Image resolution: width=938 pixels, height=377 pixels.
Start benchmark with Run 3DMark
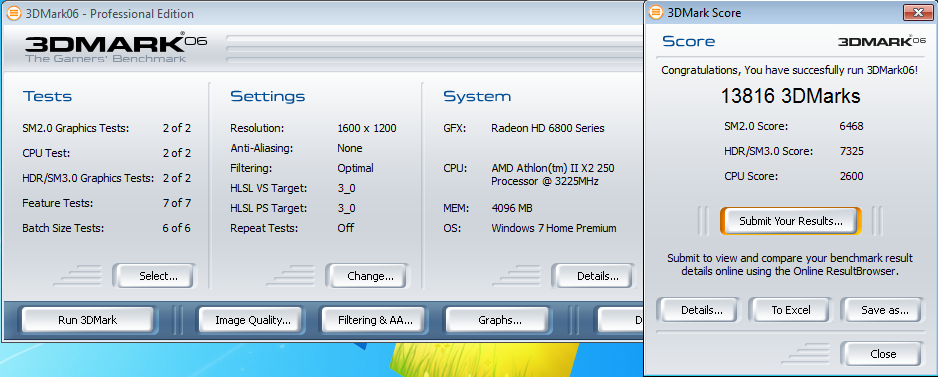click(87, 320)
